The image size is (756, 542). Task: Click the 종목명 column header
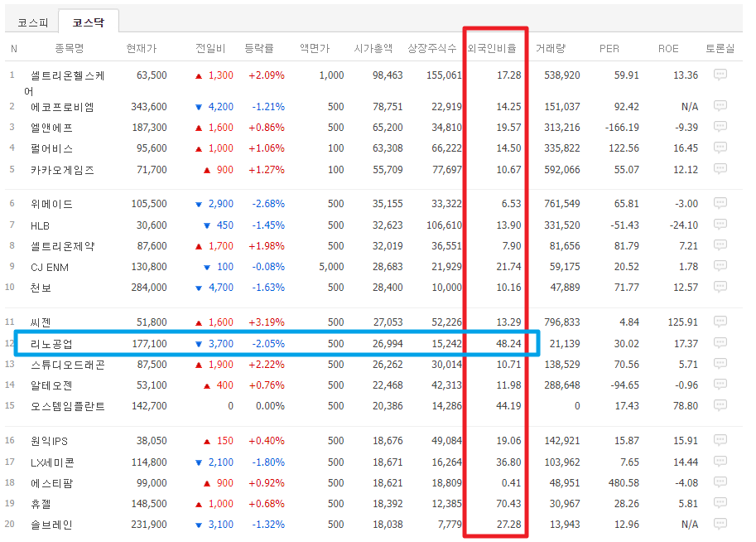[70, 48]
